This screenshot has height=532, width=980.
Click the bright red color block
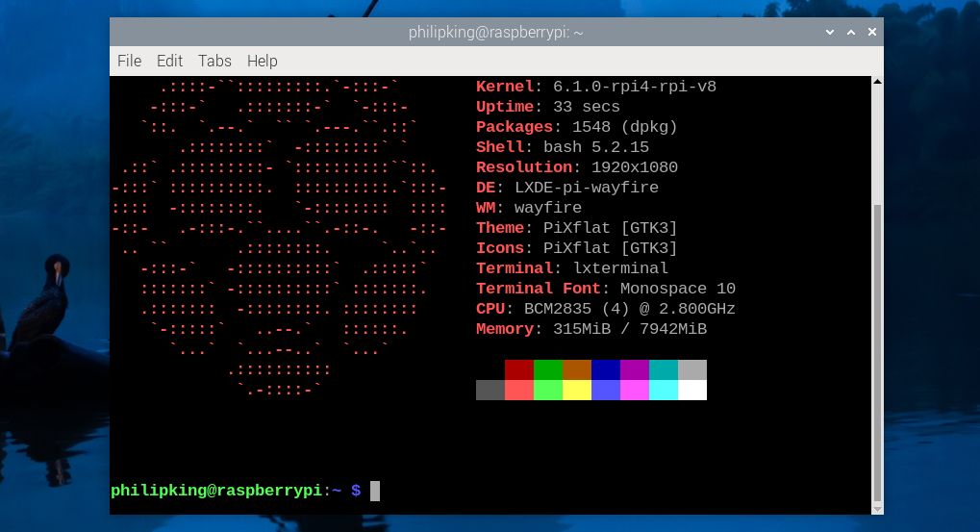(518, 390)
